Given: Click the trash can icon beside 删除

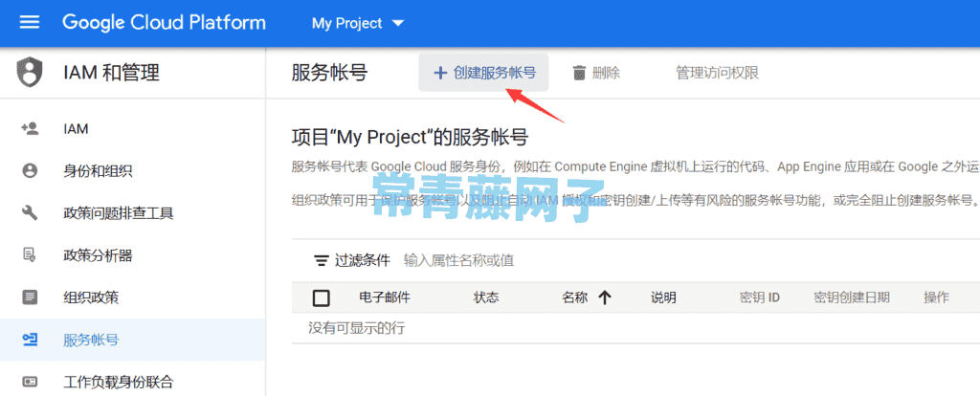Looking at the screenshot, I should tap(579, 73).
